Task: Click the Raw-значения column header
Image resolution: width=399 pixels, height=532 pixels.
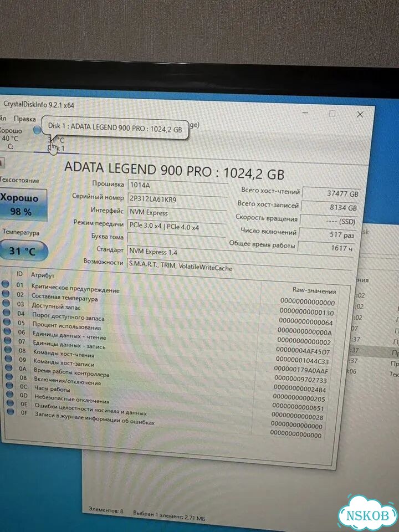Action: click(314, 291)
